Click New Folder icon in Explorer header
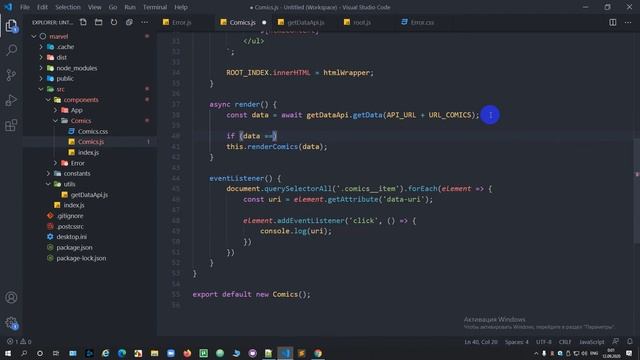The image size is (640, 360). 98,22
